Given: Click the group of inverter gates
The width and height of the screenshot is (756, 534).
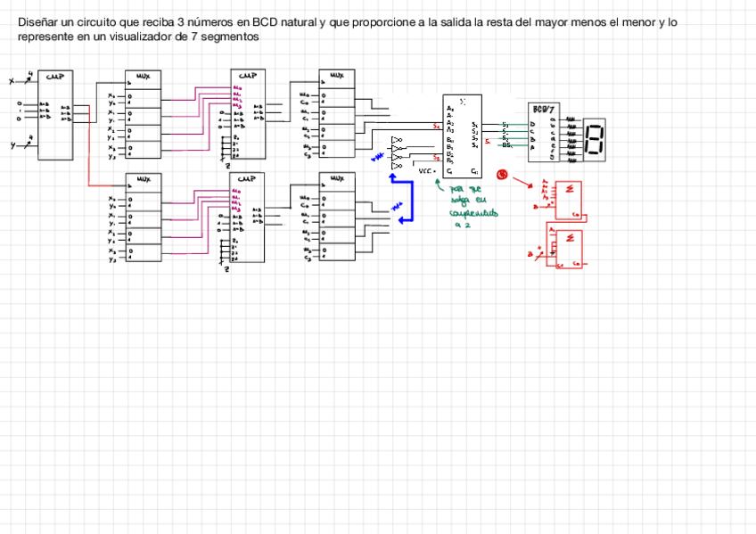Looking at the screenshot, I should click(x=397, y=152).
